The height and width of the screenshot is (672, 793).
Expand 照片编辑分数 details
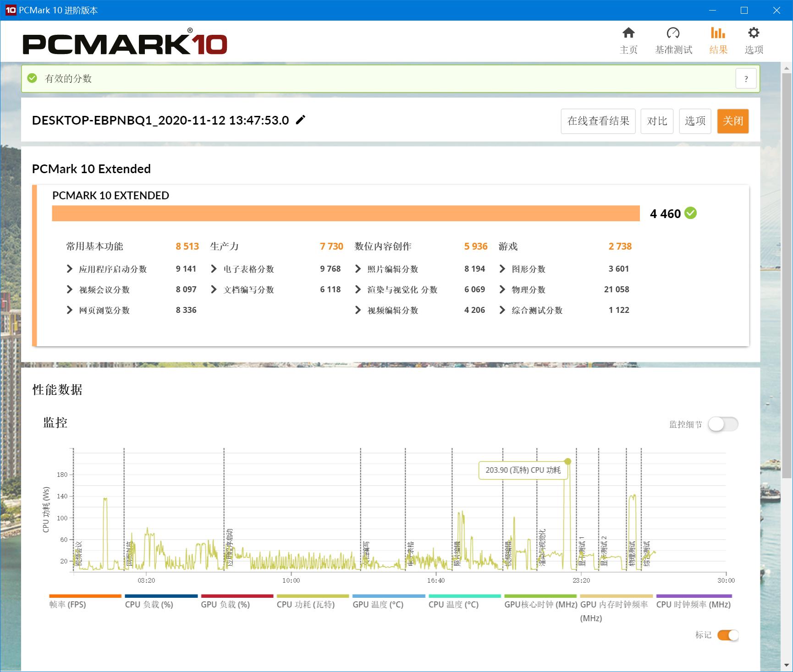coord(358,269)
